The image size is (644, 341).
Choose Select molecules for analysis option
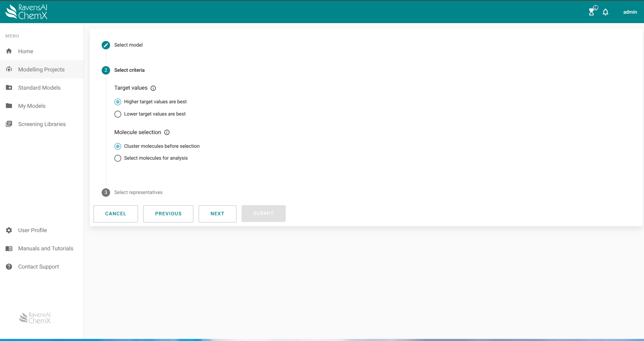click(118, 158)
